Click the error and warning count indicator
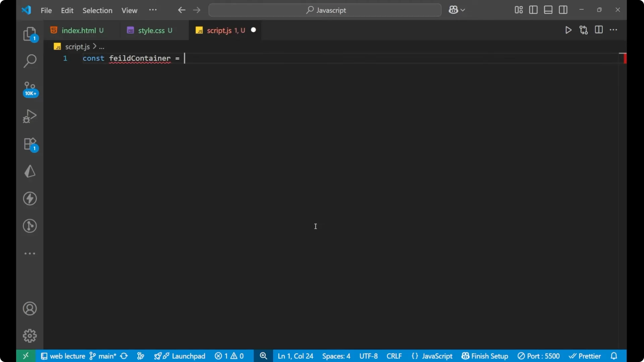Screen dimensions: 644x362 click(x=229, y=356)
